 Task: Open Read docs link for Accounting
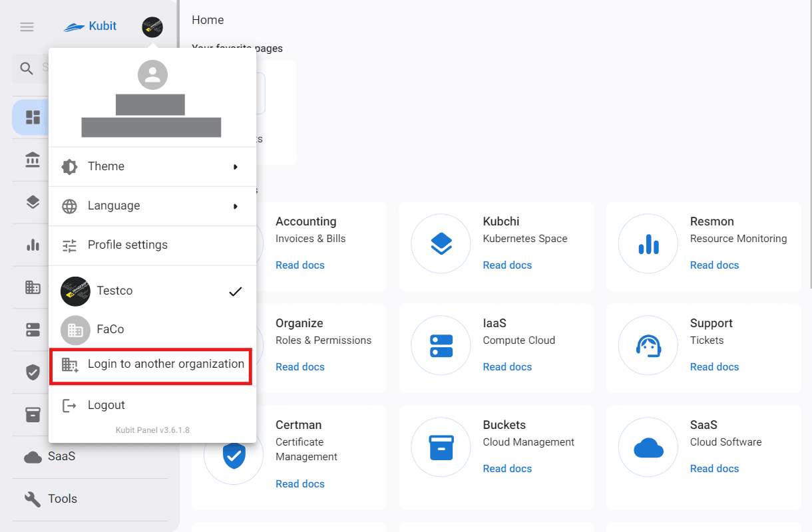(x=300, y=265)
